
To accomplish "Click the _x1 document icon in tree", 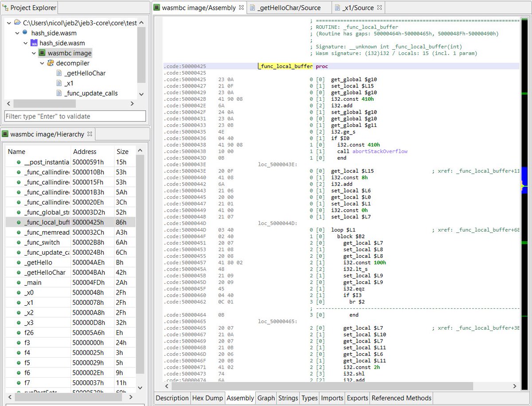I will (59, 83).
